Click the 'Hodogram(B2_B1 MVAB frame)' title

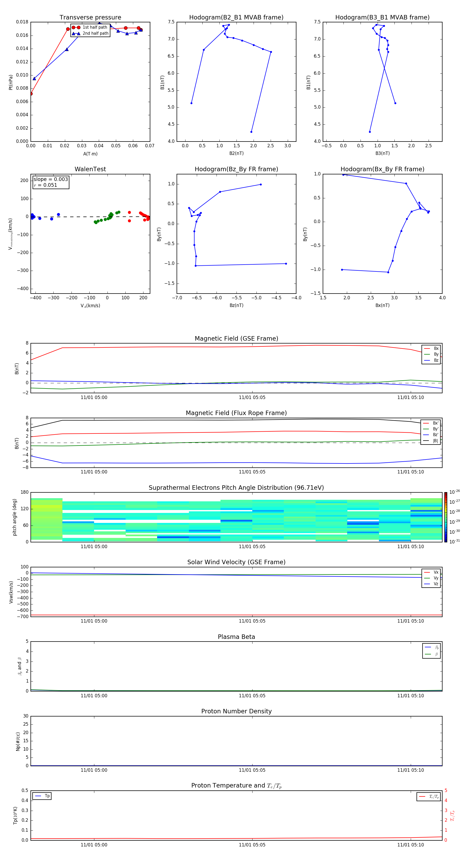tap(236, 18)
